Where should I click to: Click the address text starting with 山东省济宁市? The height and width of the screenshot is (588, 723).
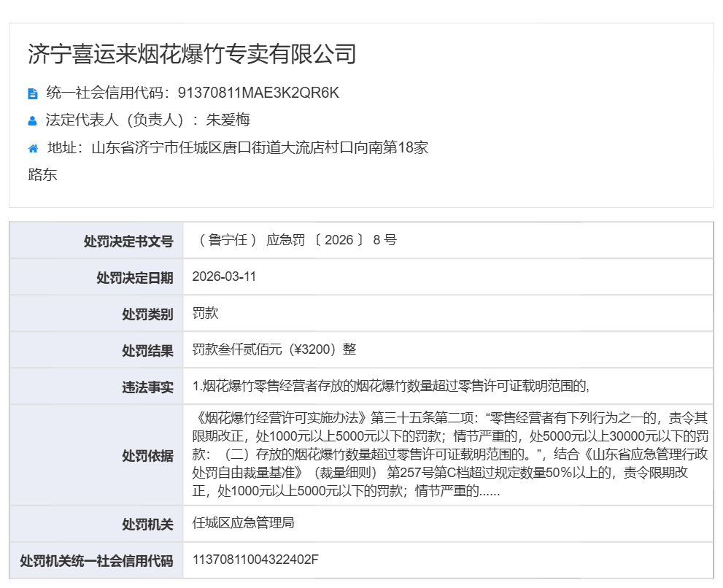(260, 148)
